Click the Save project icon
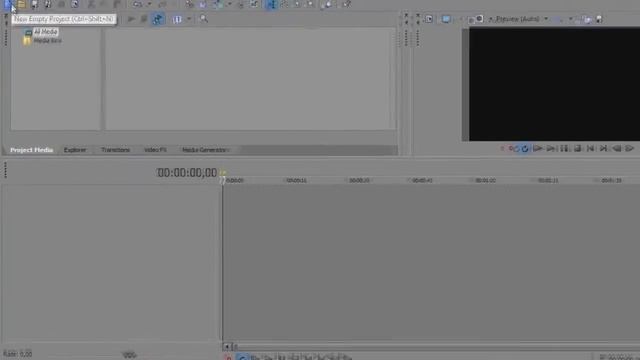 tap(35, 4)
